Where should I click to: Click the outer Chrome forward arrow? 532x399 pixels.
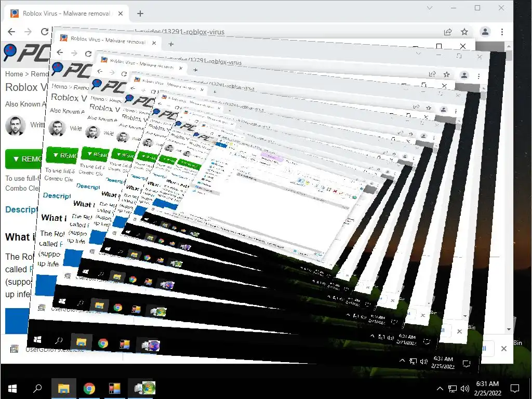pos(28,32)
